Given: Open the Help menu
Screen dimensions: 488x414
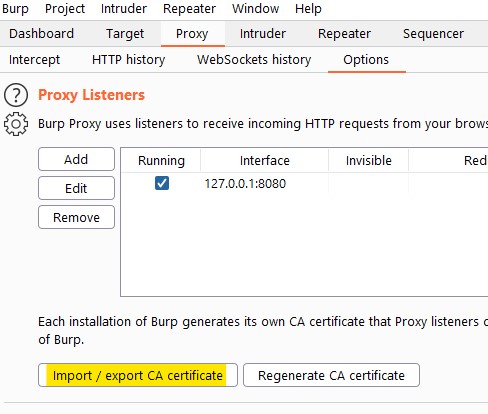Looking at the screenshot, I should (308, 9).
